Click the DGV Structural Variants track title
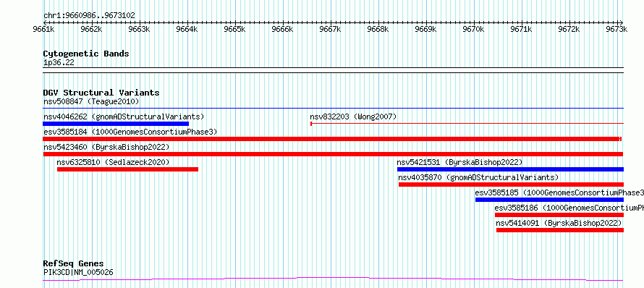644x288 pixels. (101, 93)
